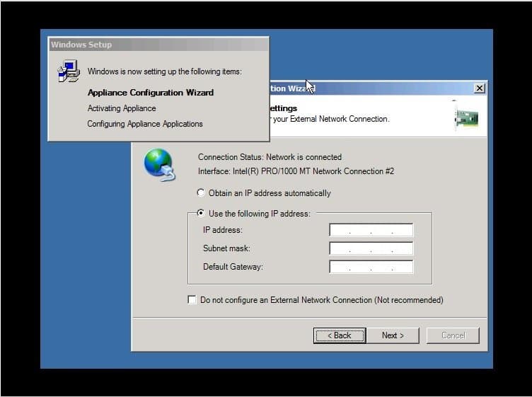Click the 'Subnet mask:' label
Image resolution: width=532 pixels, height=397 pixels.
(x=226, y=248)
